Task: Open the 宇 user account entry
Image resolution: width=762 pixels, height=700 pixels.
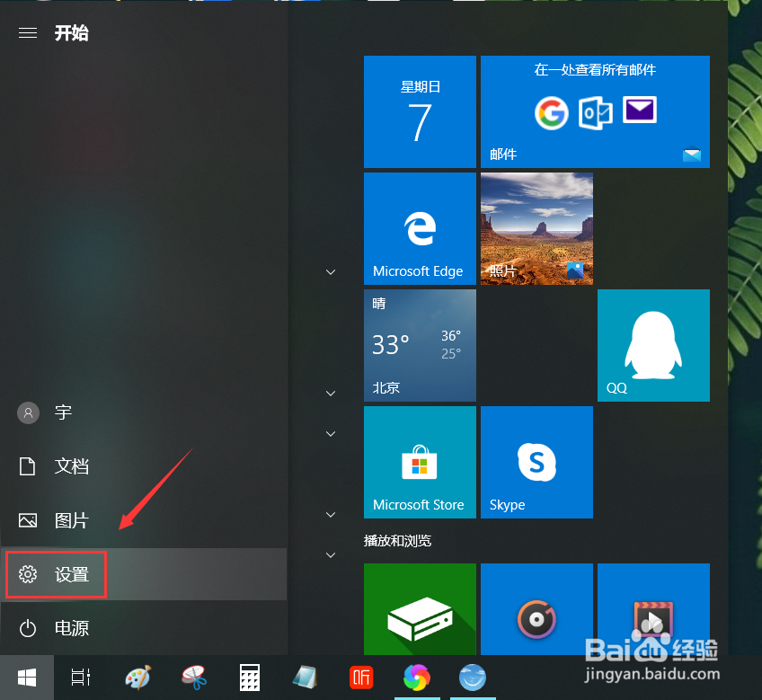Action: point(144,412)
